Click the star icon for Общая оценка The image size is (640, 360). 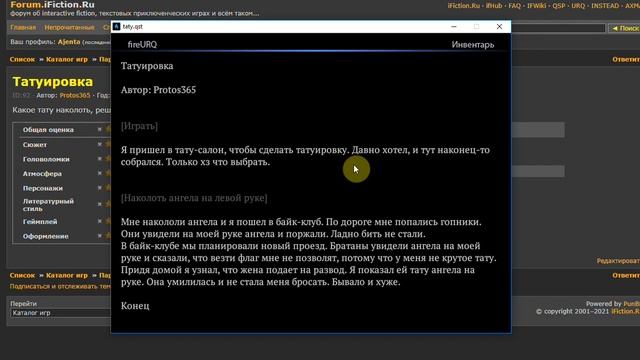click(108, 129)
